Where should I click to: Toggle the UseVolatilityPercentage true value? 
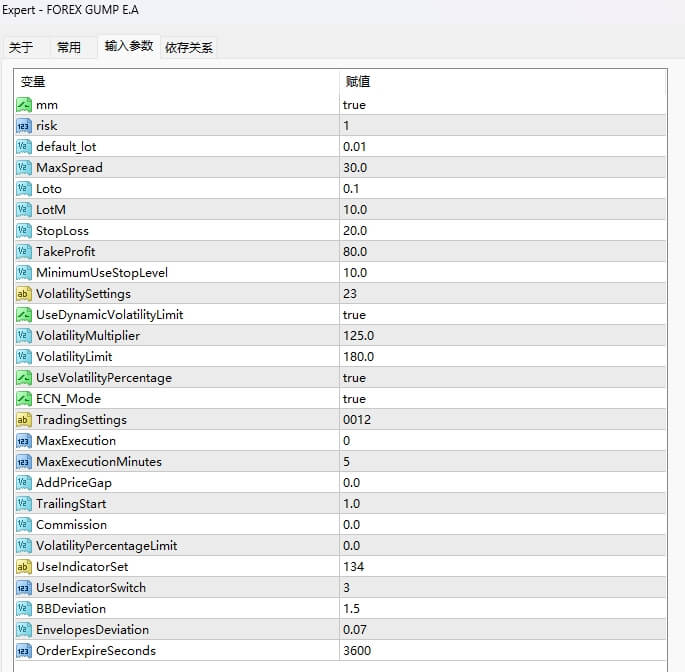tap(355, 378)
